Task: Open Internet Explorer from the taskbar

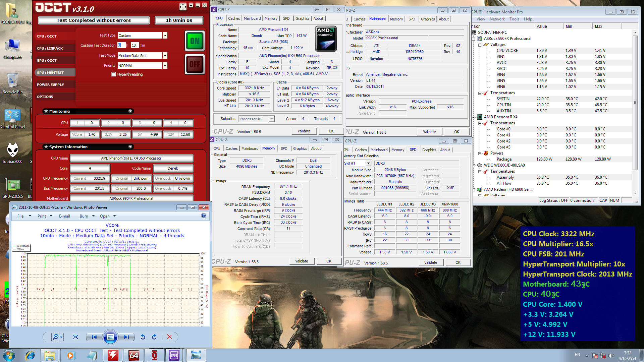Action: [30, 355]
